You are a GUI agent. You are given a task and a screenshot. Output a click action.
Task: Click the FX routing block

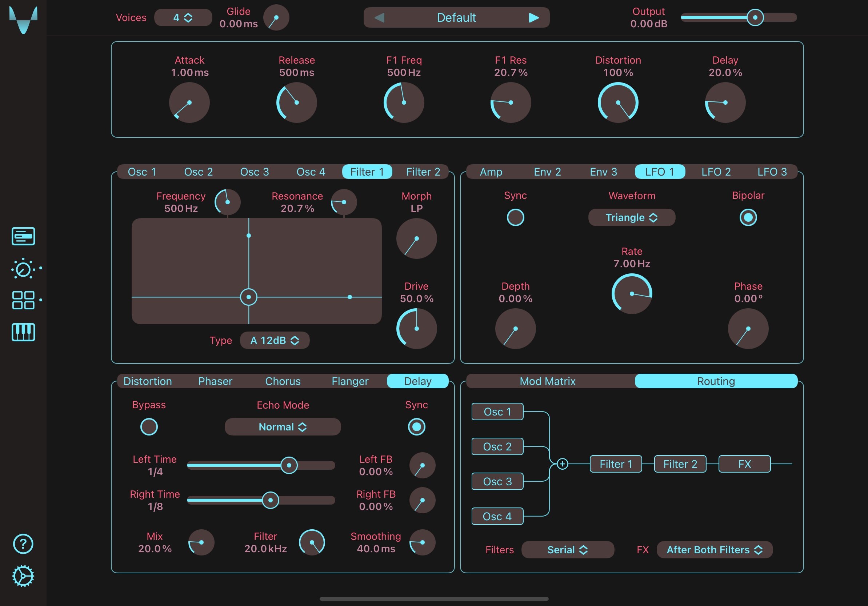[x=744, y=464]
